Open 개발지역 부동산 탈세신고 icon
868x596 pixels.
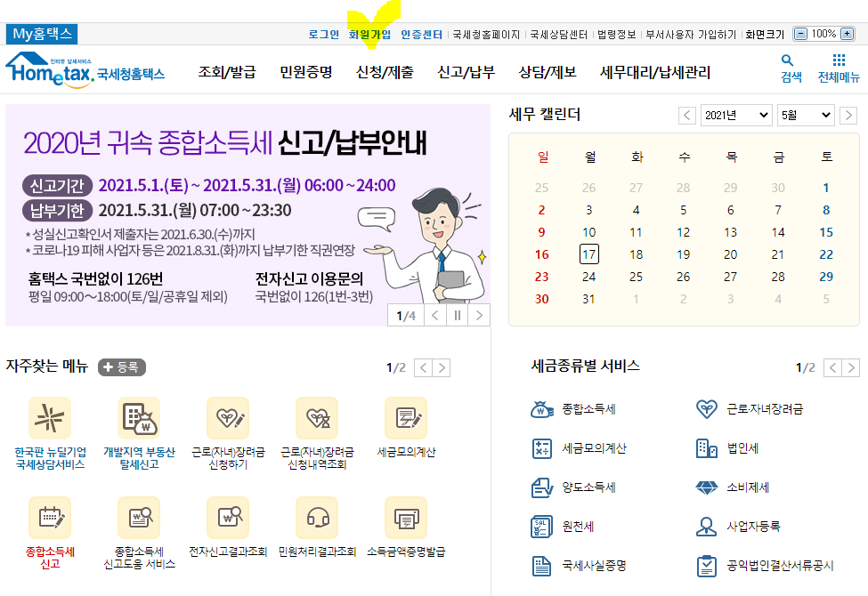point(139,418)
